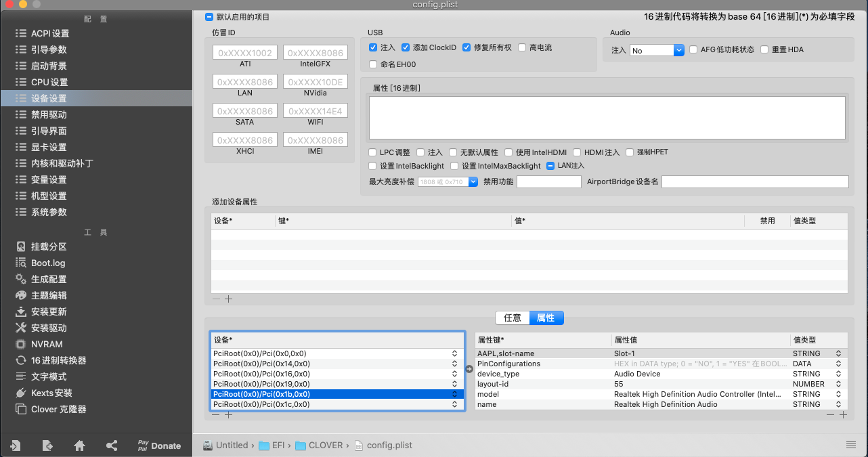Toggle the 修复所有权 checkbox
Screen dimensions: 868x457
[x=466, y=47]
